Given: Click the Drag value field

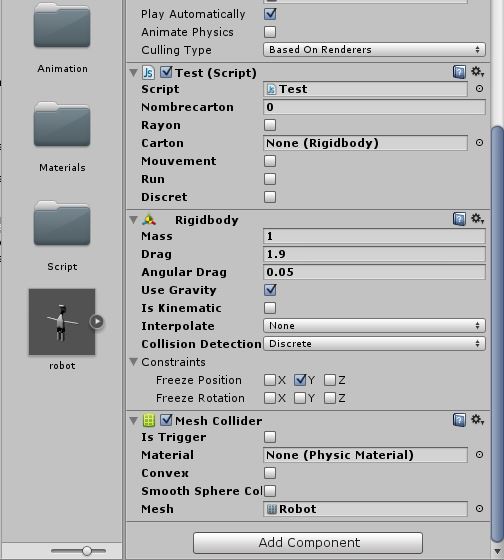Looking at the screenshot, I should click(374, 254).
